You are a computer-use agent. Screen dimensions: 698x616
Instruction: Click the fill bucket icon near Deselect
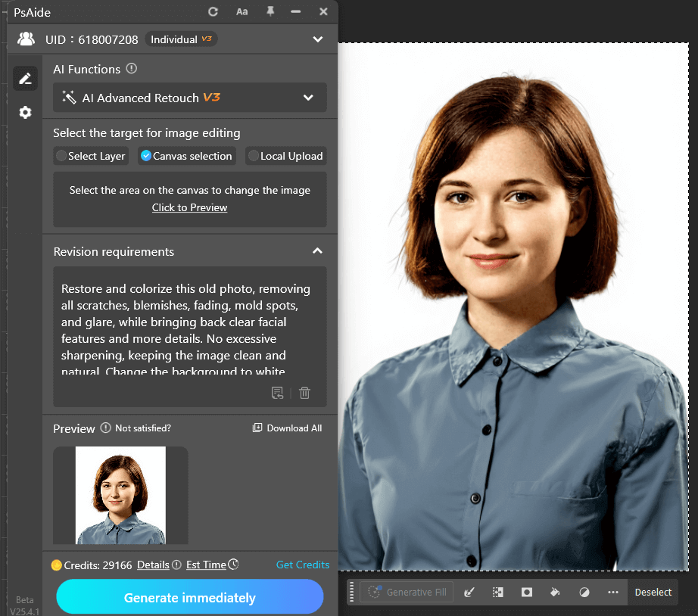coord(555,592)
